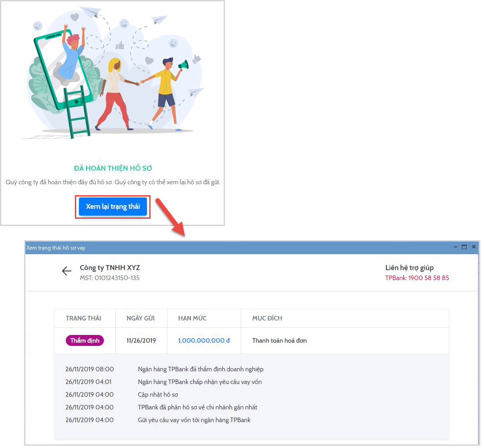484x448 pixels.
Task: Click the green smartphone illustration
Action: coord(50,73)
